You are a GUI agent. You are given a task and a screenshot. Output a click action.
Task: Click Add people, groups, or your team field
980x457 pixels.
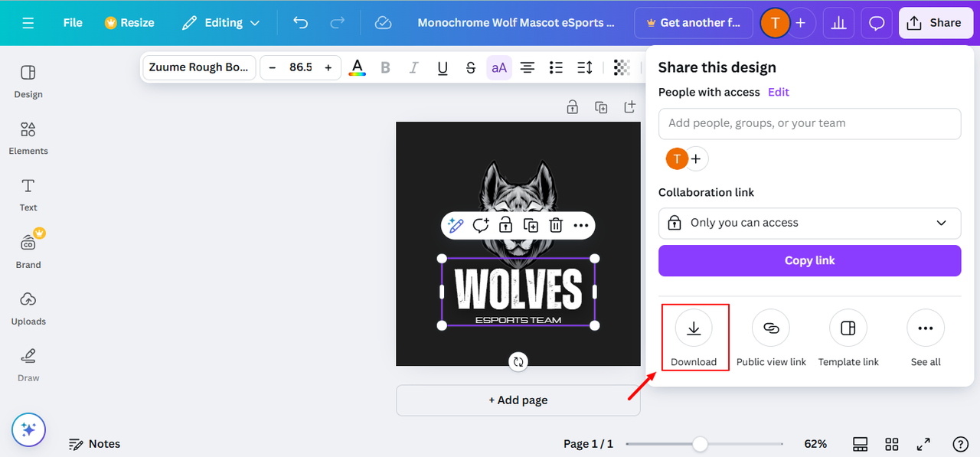click(x=809, y=123)
